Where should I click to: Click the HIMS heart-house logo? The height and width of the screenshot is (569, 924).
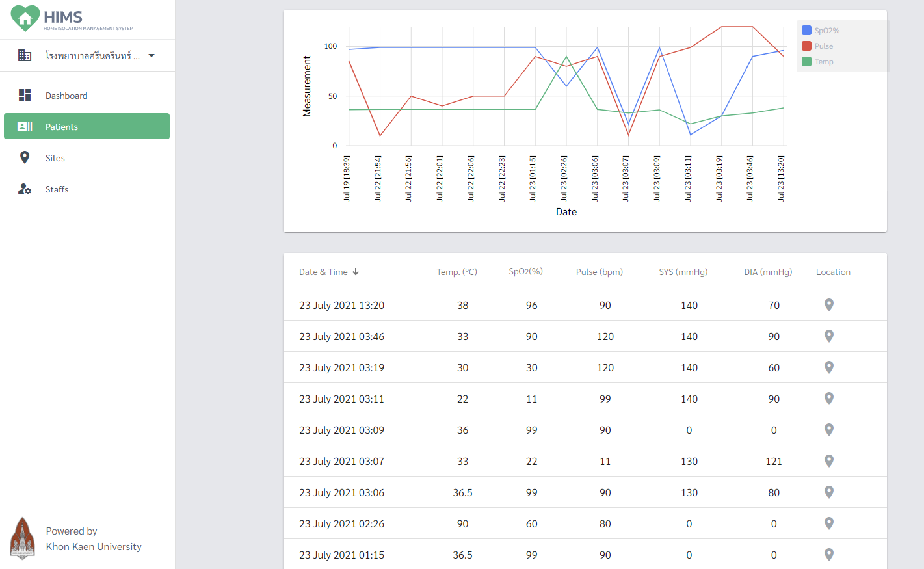click(25, 18)
